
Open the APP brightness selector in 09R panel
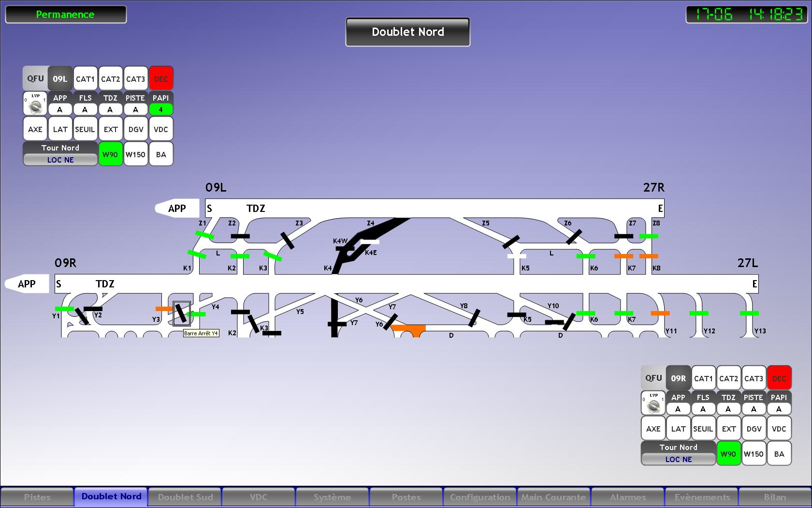(678, 409)
